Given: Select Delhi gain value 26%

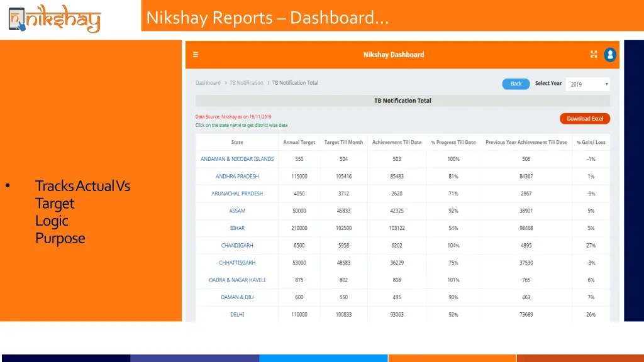Looking at the screenshot, I should pyautogui.click(x=591, y=314).
